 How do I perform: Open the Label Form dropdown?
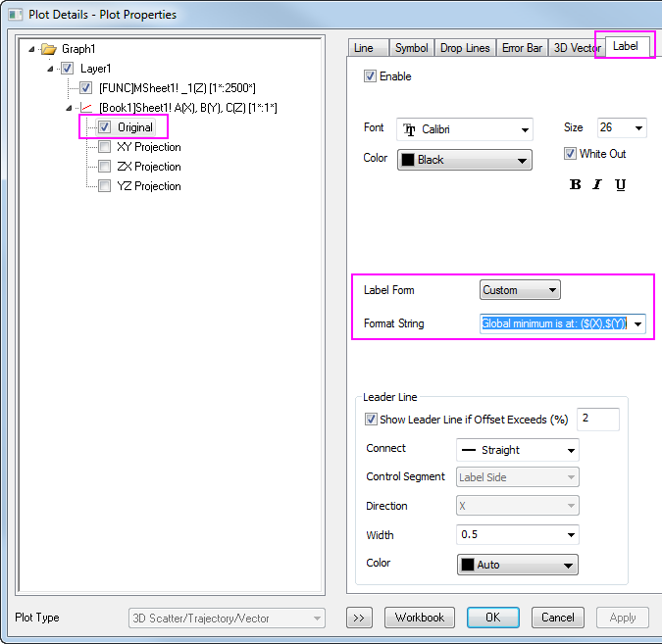[x=520, y=290]
